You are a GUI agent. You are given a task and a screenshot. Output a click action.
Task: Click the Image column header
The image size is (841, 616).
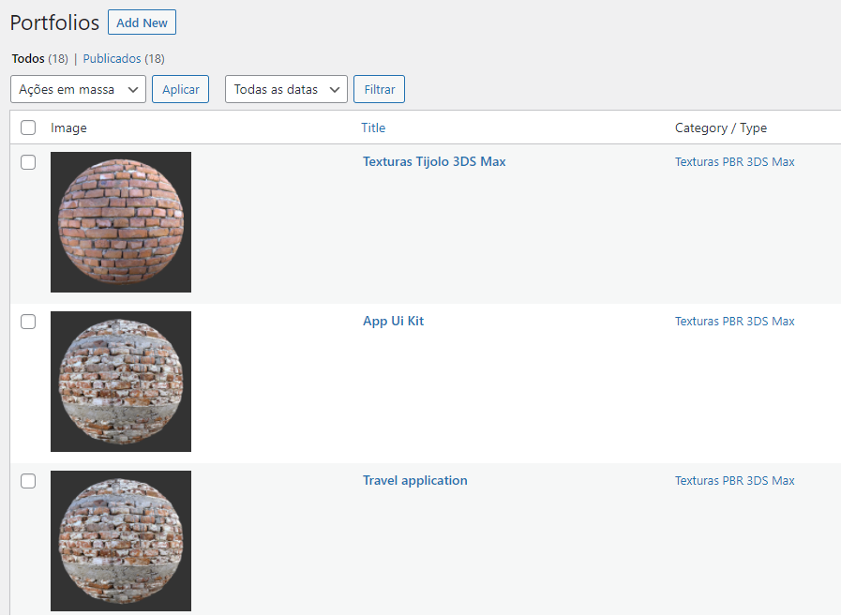[68, 128]
